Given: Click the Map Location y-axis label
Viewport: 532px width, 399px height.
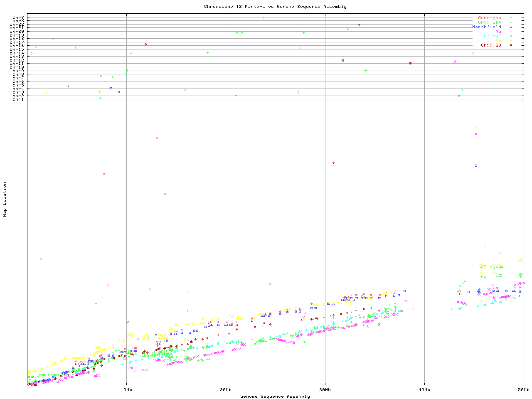Looking at the screenshot, I should click(x=5, y=199).
